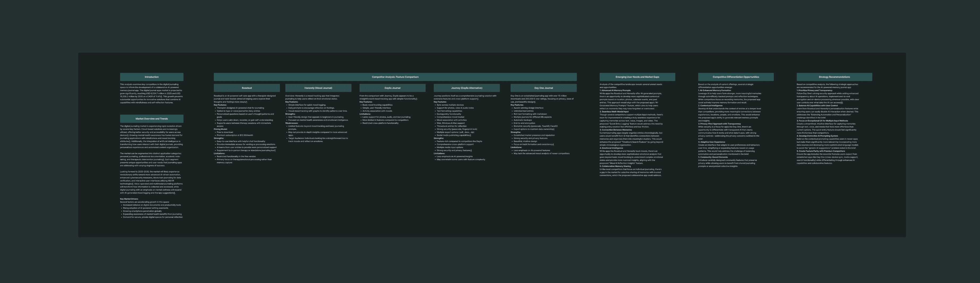The height and width of the screenshot is (283, 980).
Task: Click the Competitive Differentiation Opportunities header
Action: click(736, 77)
